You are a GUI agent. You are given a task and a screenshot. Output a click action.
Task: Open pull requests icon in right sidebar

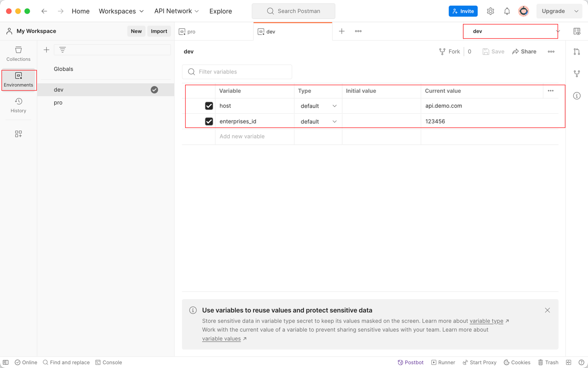tap(577, 52)
